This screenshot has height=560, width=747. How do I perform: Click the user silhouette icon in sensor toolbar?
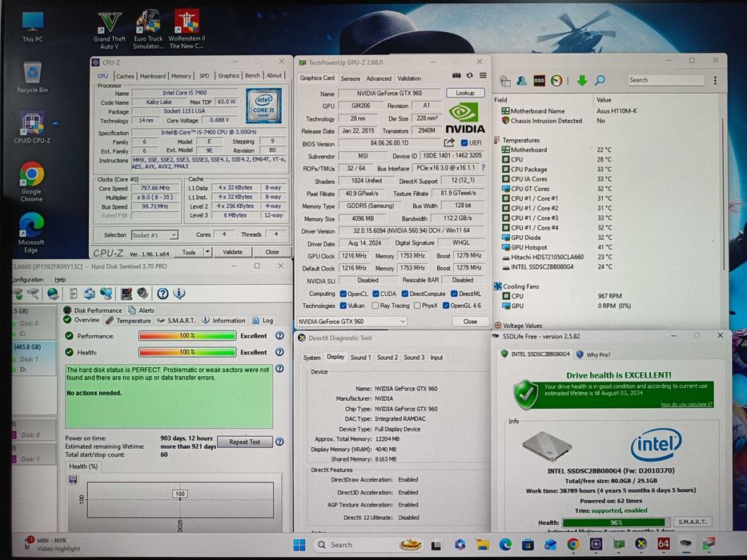522,81
